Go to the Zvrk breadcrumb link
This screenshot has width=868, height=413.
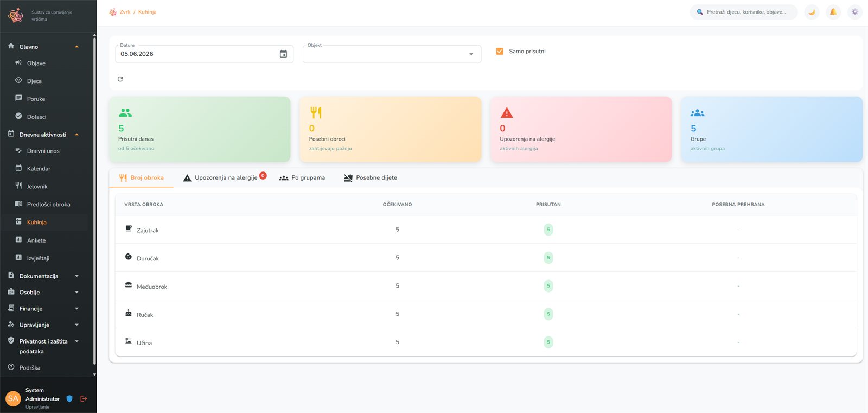click(x=125, y=12)
